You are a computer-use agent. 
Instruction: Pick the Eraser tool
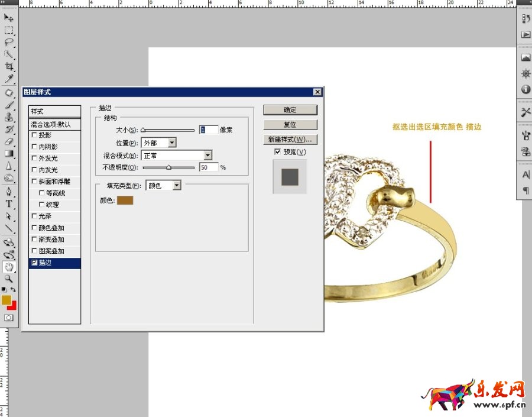[x=9, y=141]
